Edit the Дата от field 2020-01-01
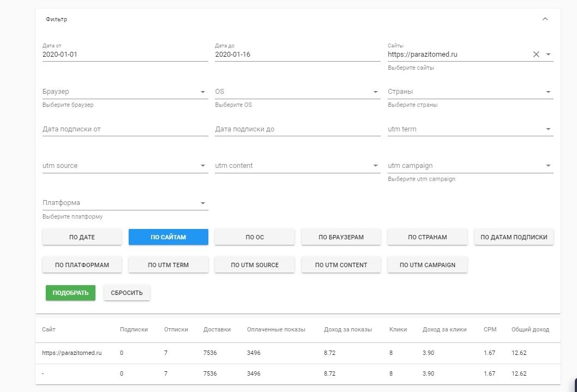The image size is (577, 392). tap(125, 55)
